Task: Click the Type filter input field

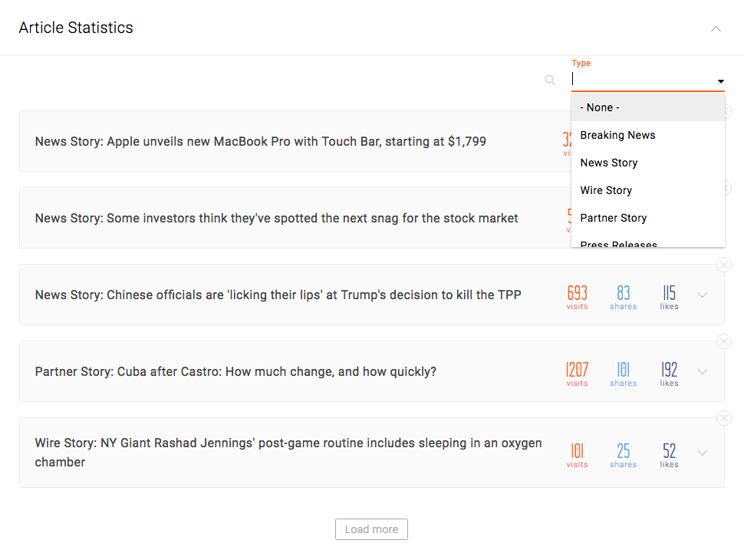Action: click(640, 80)
